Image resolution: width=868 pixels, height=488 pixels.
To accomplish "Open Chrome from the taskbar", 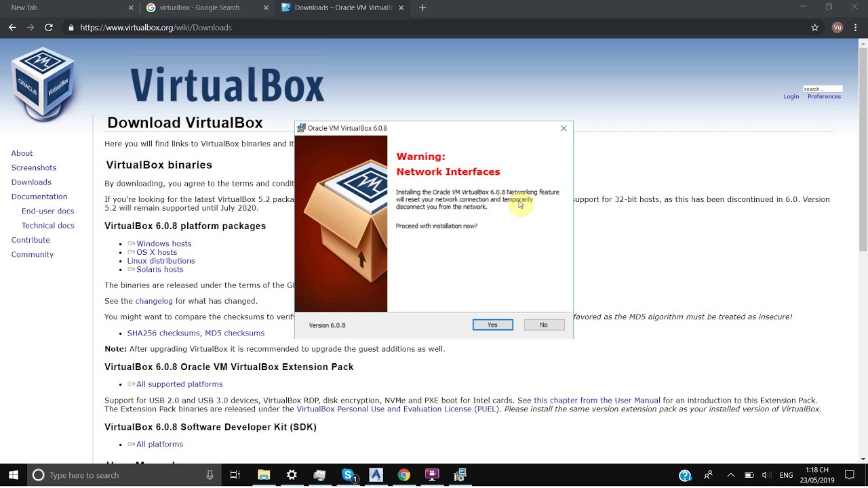I will click(x=404, y=475).
